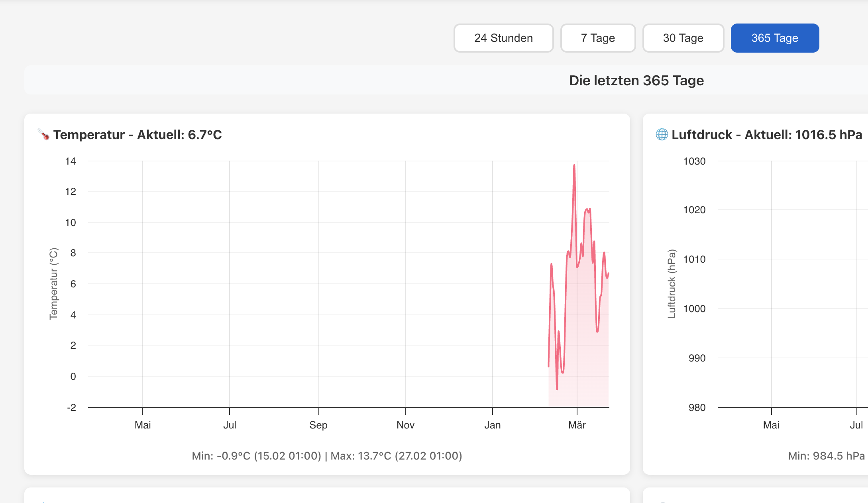Viewport: 868px width, 503px height.
Task: Click the Min/Max temperature summary text
Action: pyautogui.click(x=327, y=456)
